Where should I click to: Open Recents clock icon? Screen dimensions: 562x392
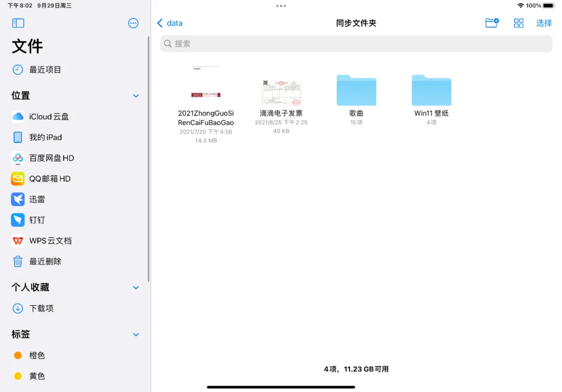click(x=18, y=70)
